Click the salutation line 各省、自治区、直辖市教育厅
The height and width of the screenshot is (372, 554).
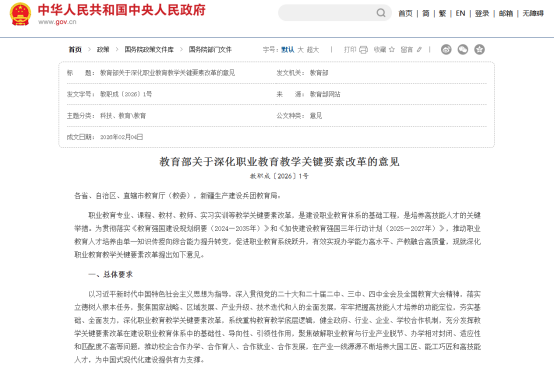(177, 196)
